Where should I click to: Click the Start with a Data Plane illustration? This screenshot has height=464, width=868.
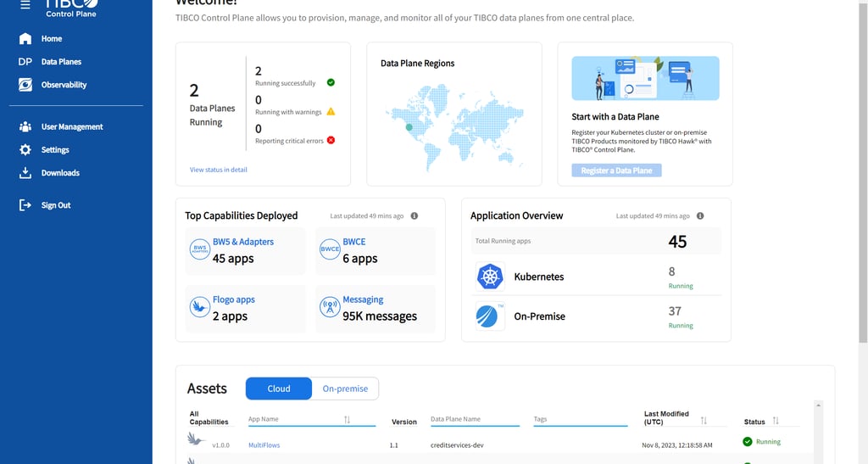(x=645, y=78)
